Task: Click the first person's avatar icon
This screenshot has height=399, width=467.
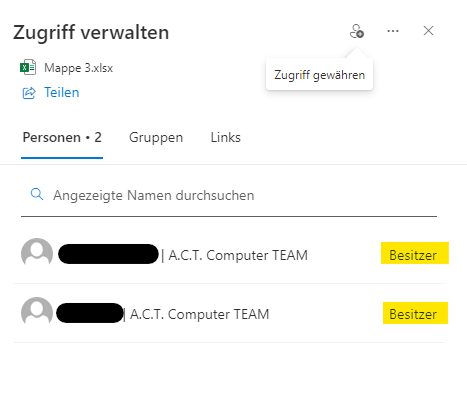Action: coord(37,253)
